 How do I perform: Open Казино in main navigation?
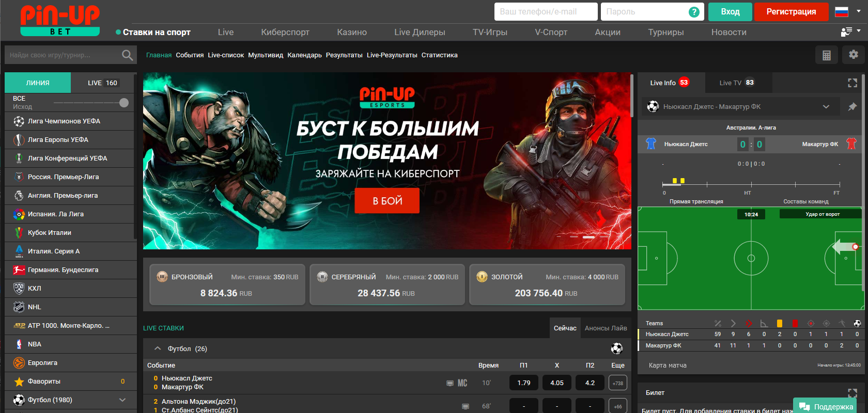pos(352,32)
